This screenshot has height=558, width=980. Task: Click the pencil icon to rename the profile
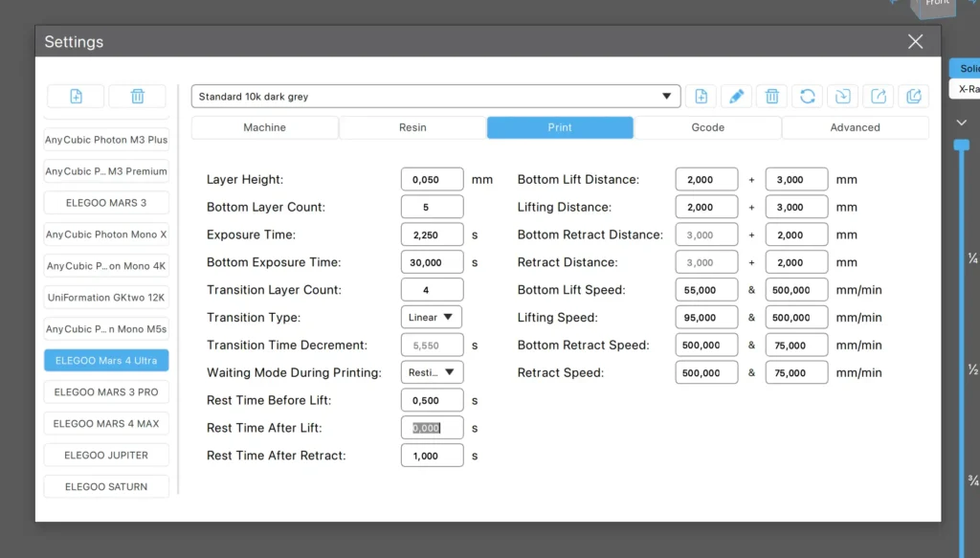tap(736, 97)
